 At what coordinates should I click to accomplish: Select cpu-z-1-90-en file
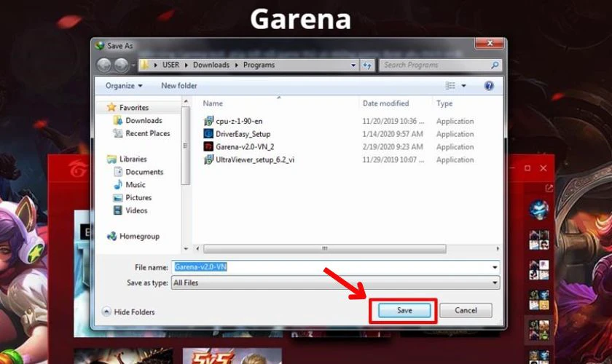point(239,122)
